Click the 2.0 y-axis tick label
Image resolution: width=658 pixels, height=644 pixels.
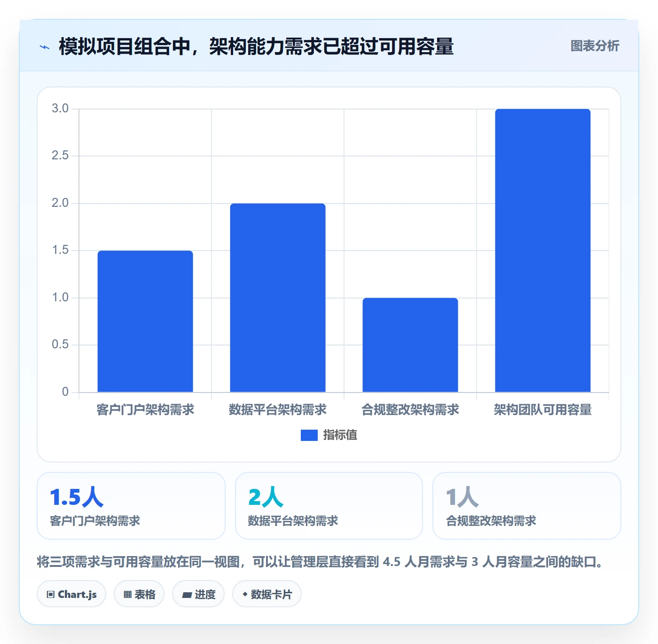[60, 203]
